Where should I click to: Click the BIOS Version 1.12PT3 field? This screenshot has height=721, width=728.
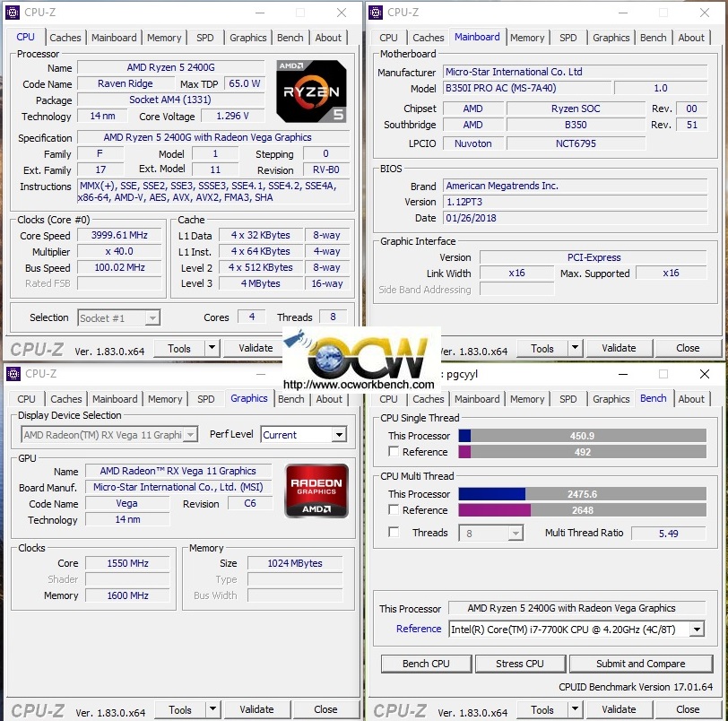(576, 202)
